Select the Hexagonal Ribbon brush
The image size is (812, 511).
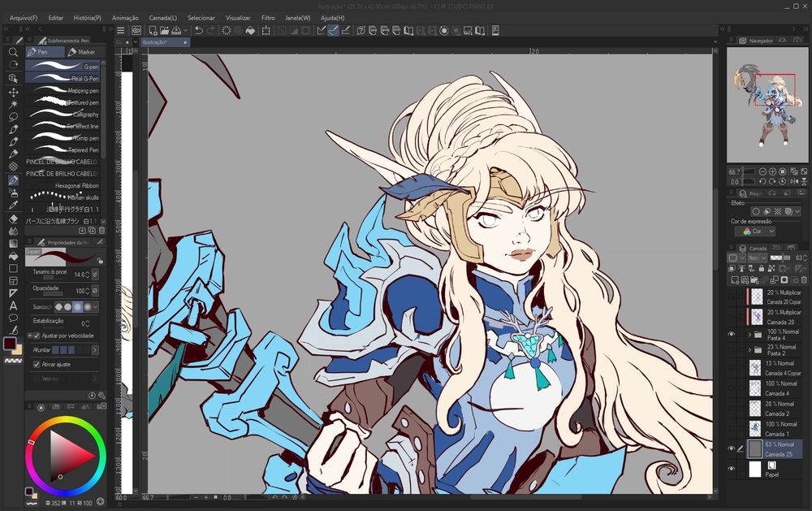63,185
